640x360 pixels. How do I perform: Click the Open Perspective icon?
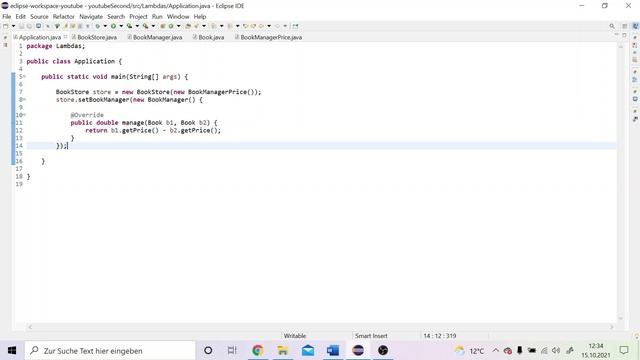[x=624, y=26]
